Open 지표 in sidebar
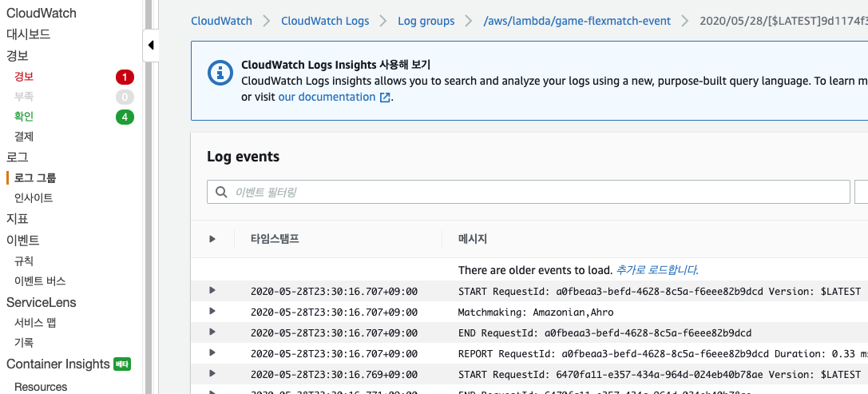 17,219
